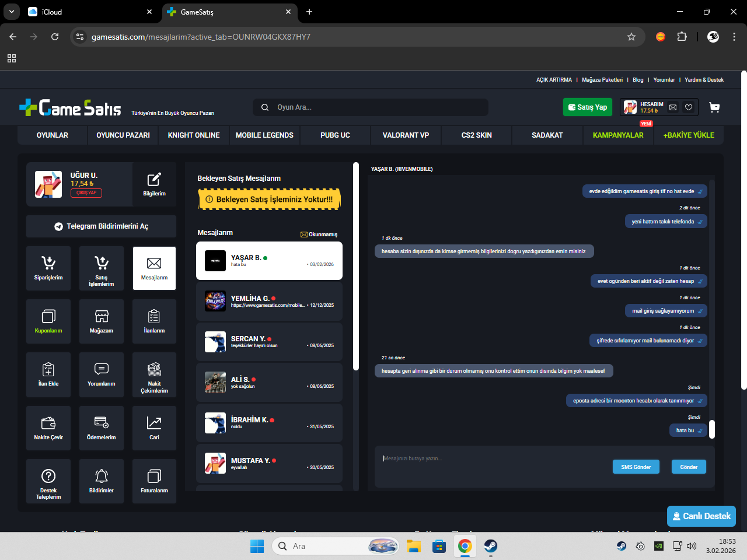Open VALORANT VP category
The height and width of the screenshot is (560, 747).
406,135
